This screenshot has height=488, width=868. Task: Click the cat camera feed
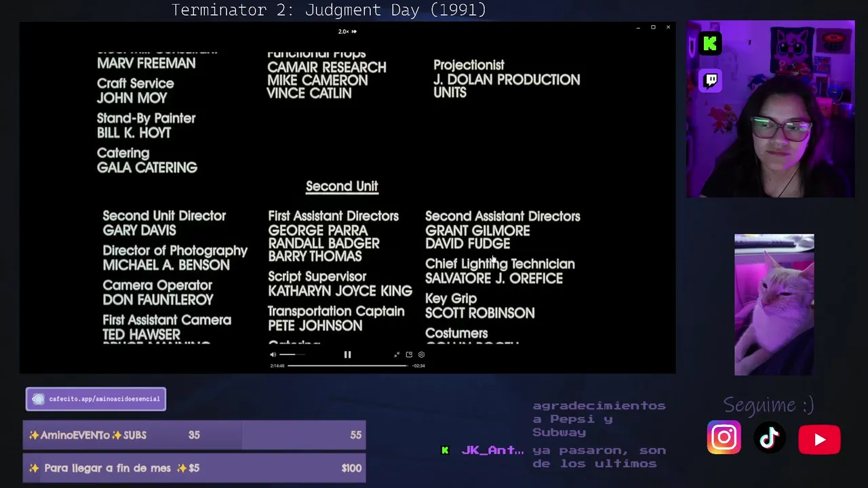(x=774, y=304)
